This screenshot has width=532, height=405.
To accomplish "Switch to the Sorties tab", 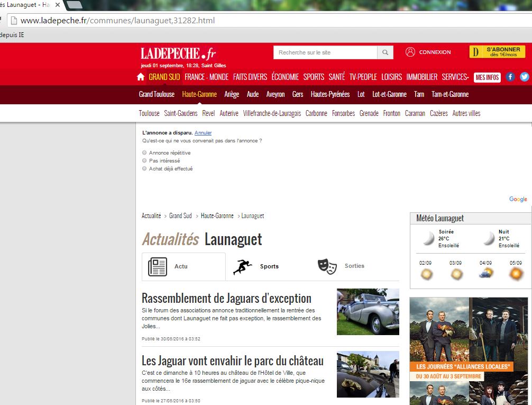I will coord(341,266).
